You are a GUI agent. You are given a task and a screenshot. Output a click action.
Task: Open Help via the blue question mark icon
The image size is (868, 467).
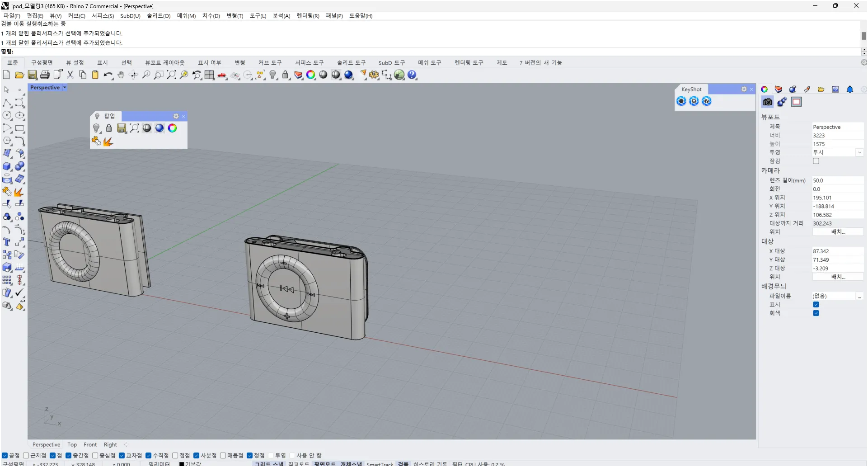click(412, 75)
